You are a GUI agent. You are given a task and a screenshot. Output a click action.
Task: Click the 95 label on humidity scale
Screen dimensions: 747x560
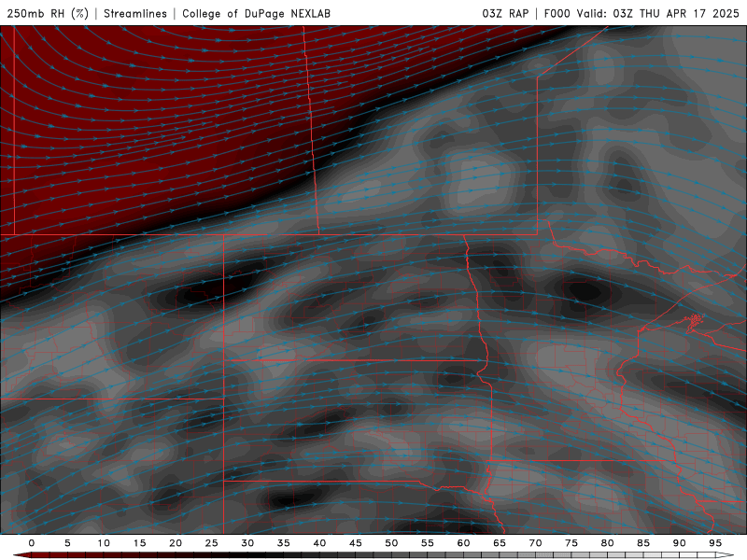pyautogui.click(x=715, y=543)
